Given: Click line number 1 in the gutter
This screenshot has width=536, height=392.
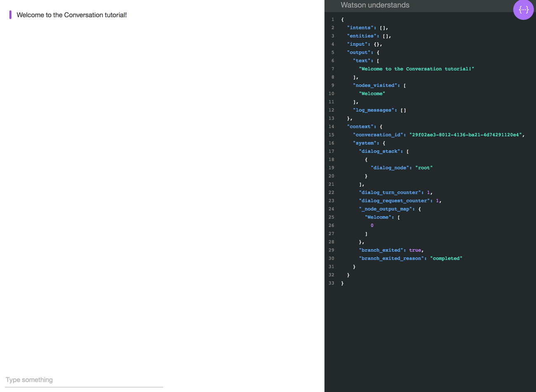Looking at the screenshot, I should click(333, 19).
